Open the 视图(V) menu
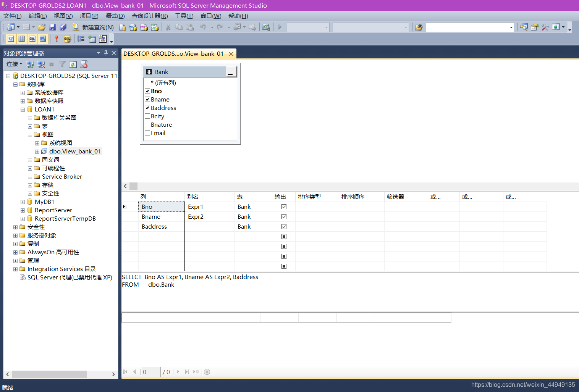The width and height of the screenshot is (579, 392). coord(63,16)
